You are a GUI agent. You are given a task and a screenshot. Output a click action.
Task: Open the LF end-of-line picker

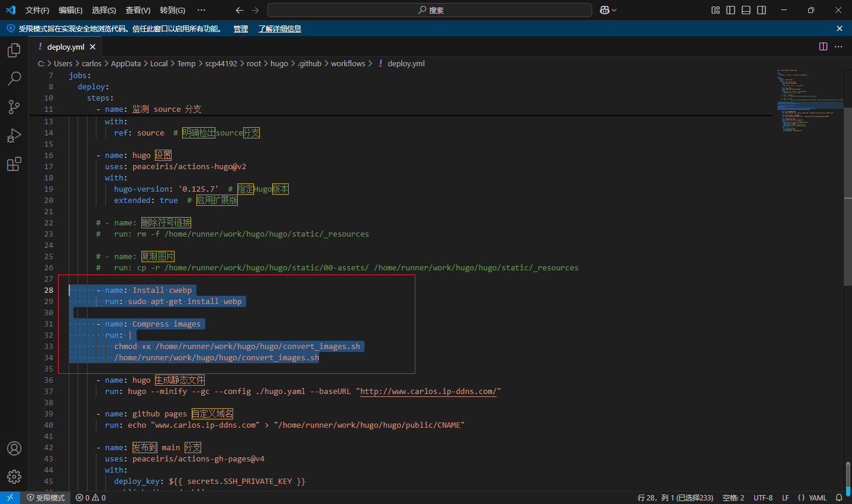[x=785, y=497]
